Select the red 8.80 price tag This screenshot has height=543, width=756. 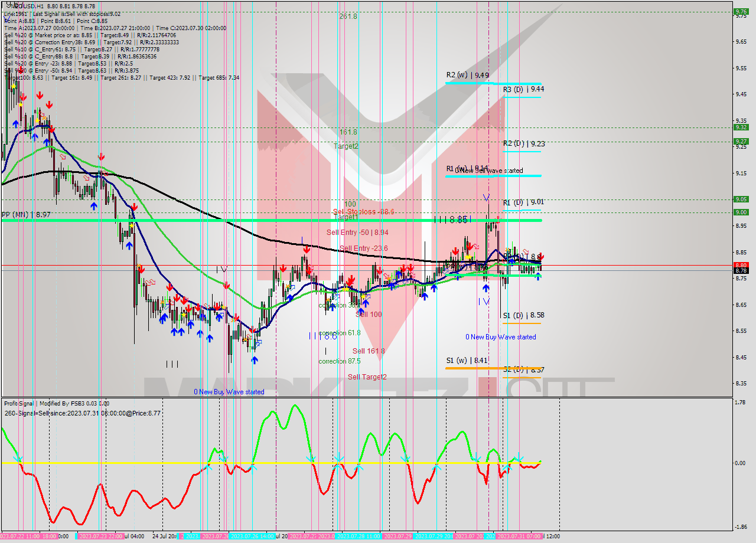pos(740,265)
